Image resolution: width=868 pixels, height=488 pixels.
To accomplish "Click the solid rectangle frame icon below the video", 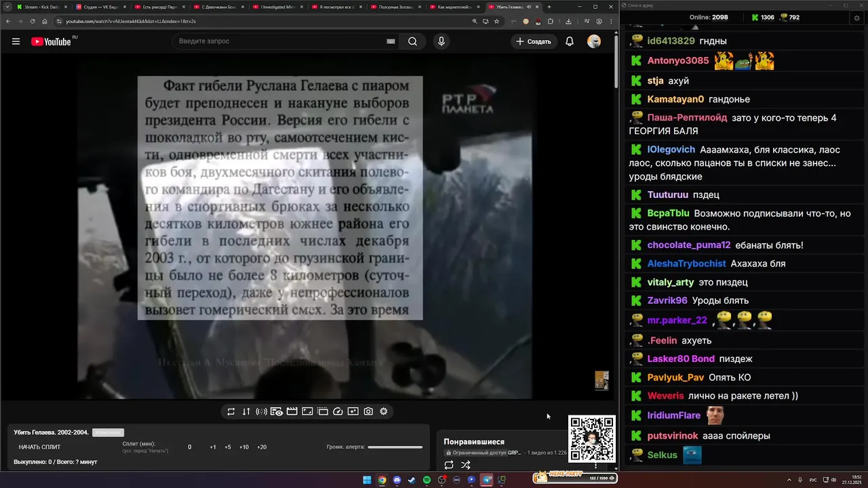I will click(307, 411).
